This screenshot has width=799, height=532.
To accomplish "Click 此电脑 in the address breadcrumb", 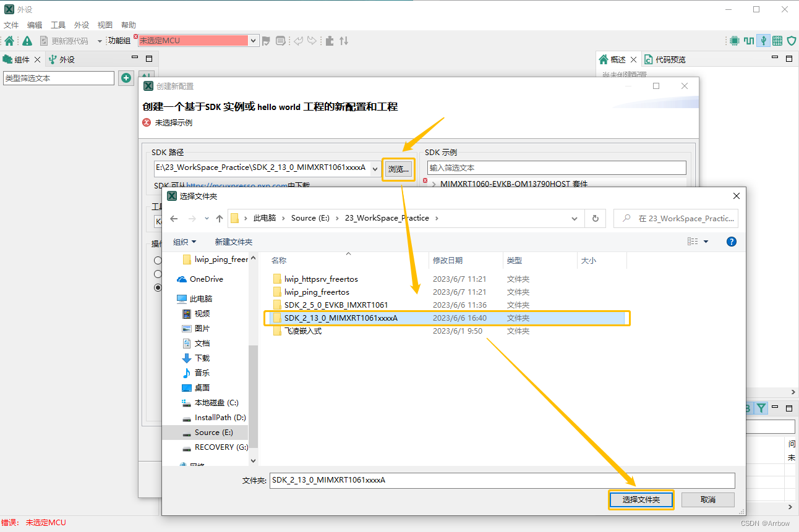I will point(265,218).
